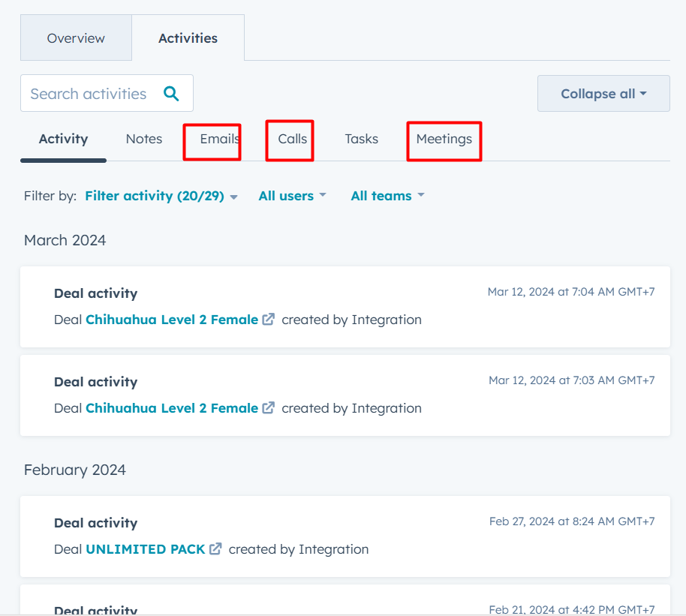Click external link icon on 7:03 AM Chihuahua deal
The height and width of the screenshot is (616, 686).
click(269, 407)
